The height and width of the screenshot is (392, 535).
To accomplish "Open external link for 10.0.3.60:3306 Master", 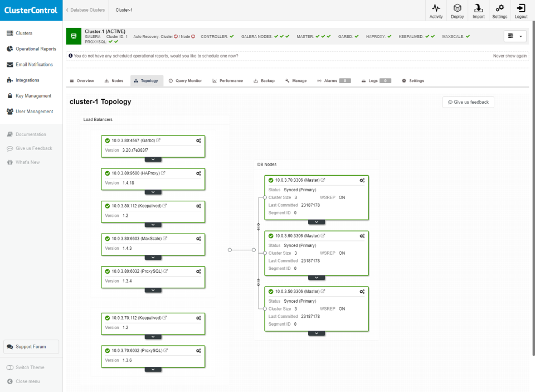I will (323, 236).
